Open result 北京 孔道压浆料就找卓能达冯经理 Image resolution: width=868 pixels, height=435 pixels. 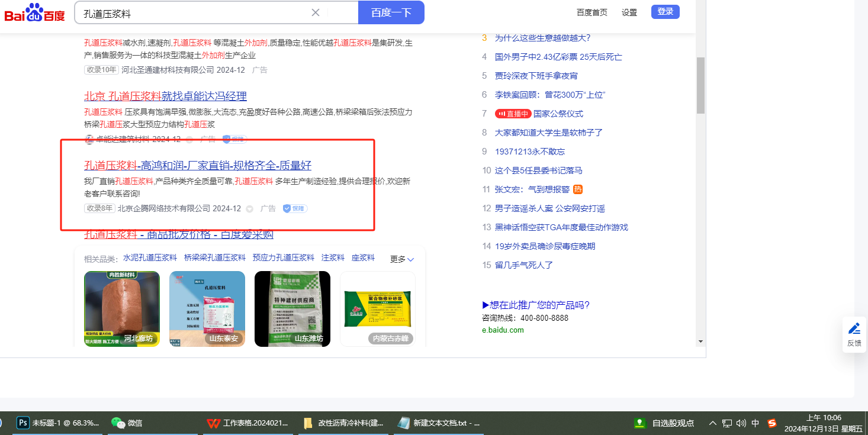coord(165,96)
